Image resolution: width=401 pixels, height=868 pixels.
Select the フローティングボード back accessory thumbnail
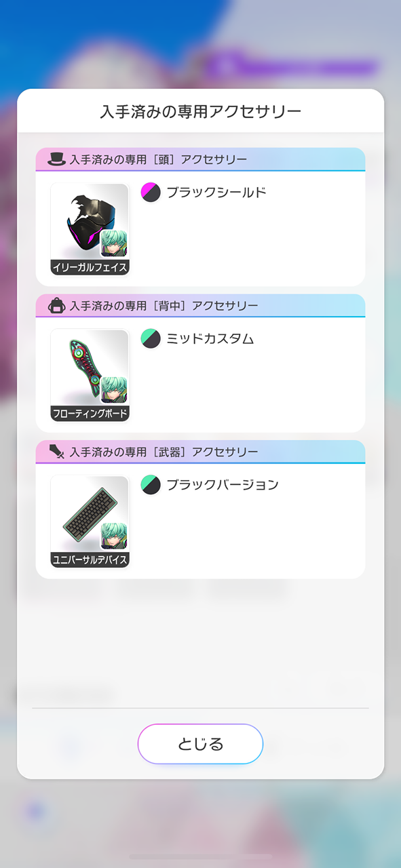click(90, 375)
